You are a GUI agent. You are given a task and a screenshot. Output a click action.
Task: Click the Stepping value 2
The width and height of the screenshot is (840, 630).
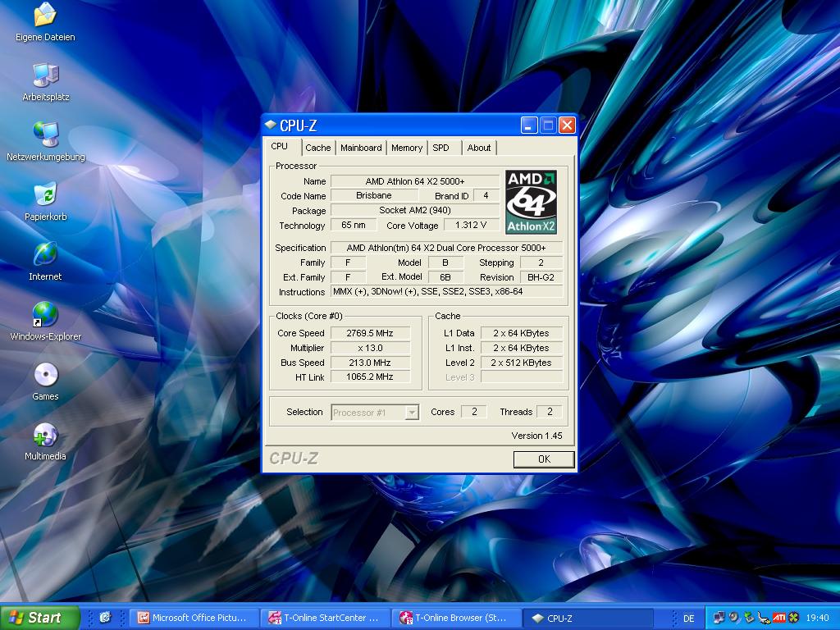pyautogui.click(x=541, y=262)
